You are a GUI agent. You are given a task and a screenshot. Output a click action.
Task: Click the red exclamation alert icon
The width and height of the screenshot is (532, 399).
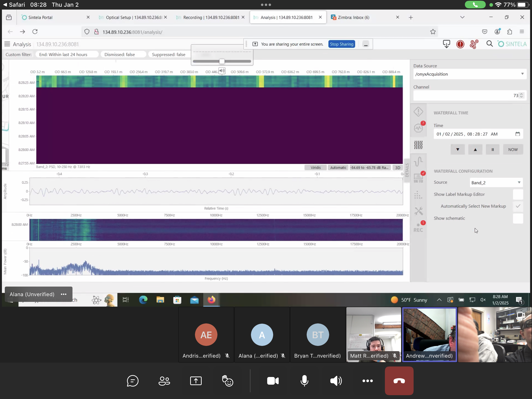460,44
